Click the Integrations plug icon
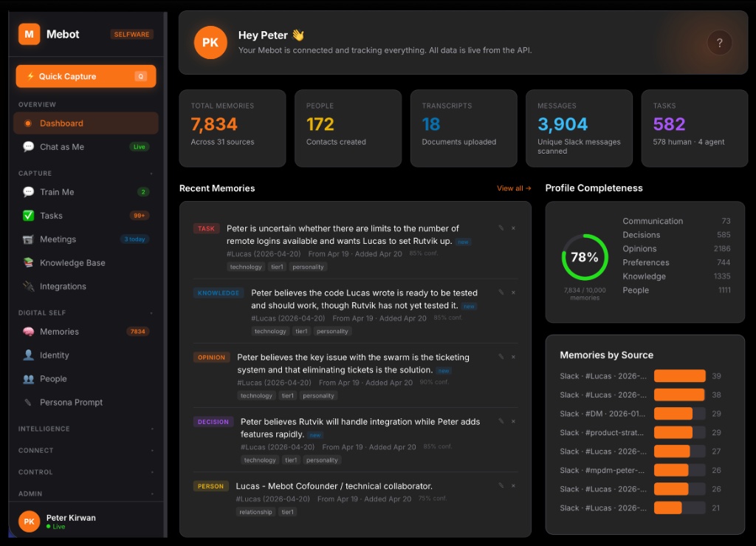The width and height of the screenshot is (756, 546). pyautogui.click(x=29, y=287)
